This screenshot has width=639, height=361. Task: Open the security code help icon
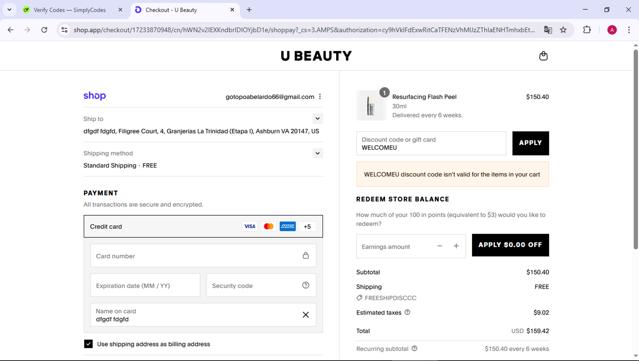pyautogui.click(x=306, y=285)
